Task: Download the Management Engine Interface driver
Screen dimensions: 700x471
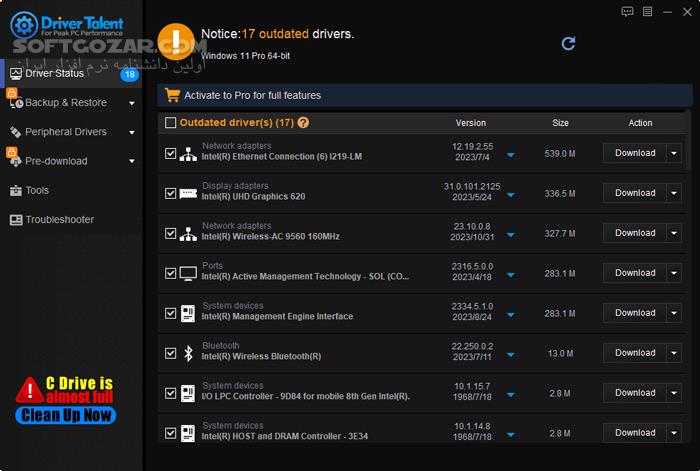Action: [635, 313]
